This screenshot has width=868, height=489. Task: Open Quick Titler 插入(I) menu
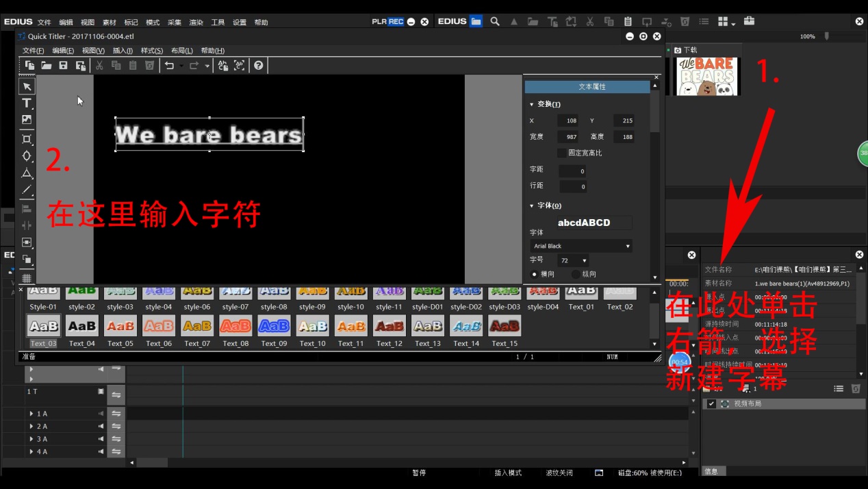coord(123,51)
